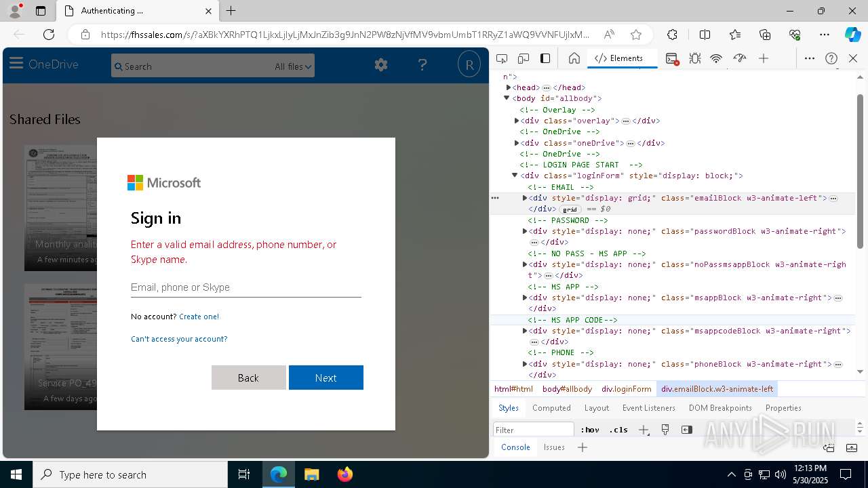Expand the emailBlock div node

(525, 198)
